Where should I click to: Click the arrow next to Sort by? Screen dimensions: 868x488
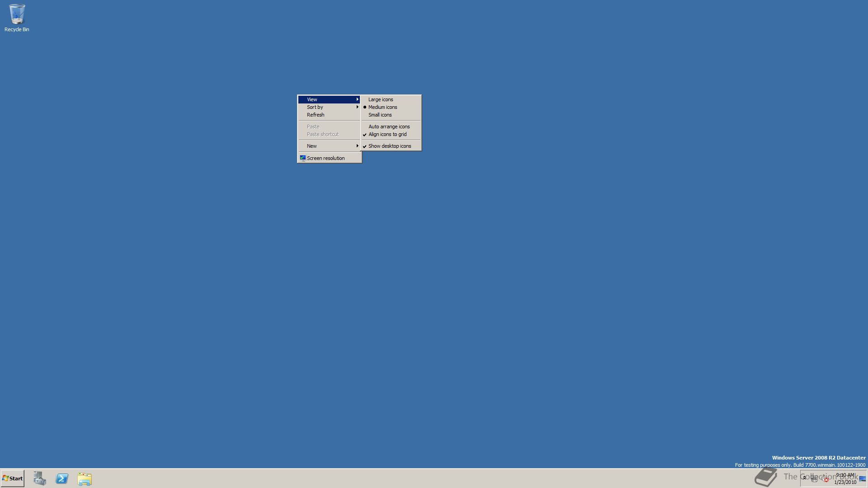[357, 107]
